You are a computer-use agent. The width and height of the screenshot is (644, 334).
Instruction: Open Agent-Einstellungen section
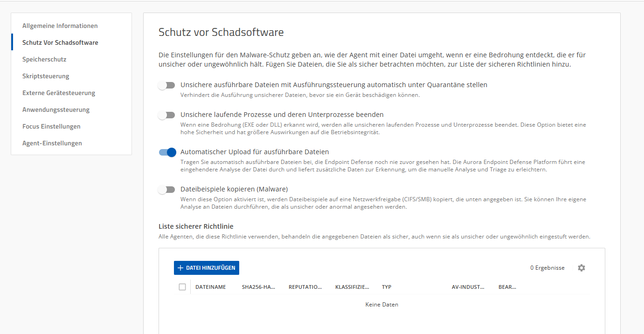point(52,143)
